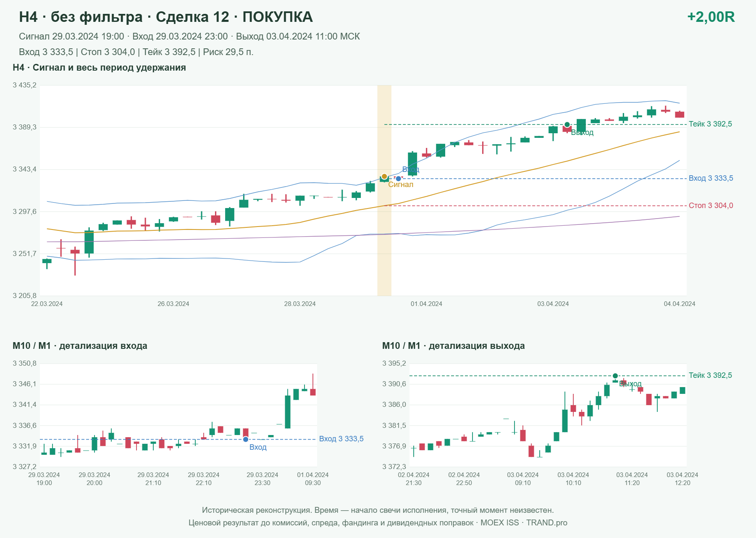Click the 3 205,8 price axis label

(24, 296)
